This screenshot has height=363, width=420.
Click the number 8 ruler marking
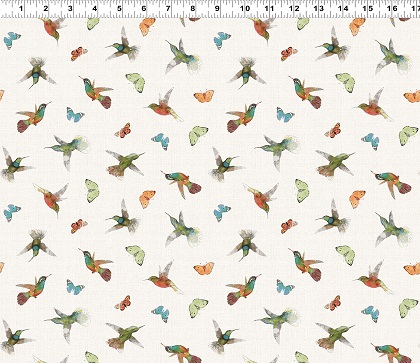pyautogui.click(x=193, y=8)
